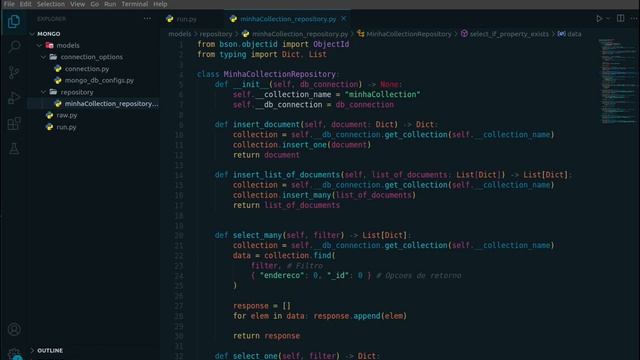The image size is (640, 360).
Task: Click the models breadcrumb
Action: 180,34
